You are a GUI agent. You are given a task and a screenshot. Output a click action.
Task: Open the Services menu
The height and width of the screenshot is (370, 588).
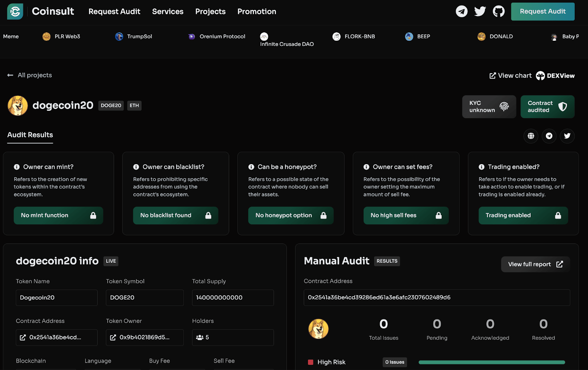[168, 11]
